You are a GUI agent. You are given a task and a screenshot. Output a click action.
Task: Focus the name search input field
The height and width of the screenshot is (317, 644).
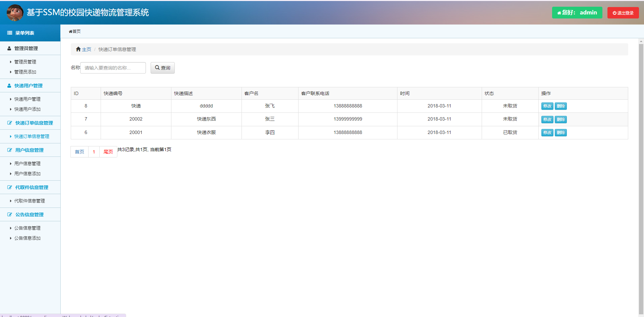point(113,68)
